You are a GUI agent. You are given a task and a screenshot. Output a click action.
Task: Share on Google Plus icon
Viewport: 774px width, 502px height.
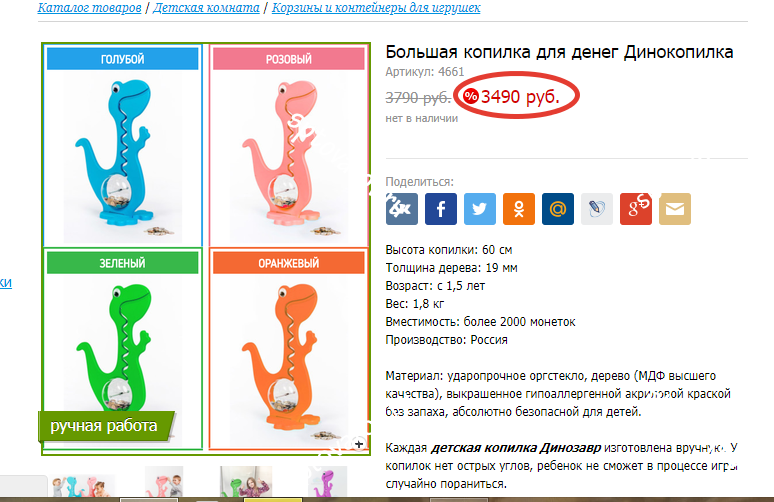635,209
